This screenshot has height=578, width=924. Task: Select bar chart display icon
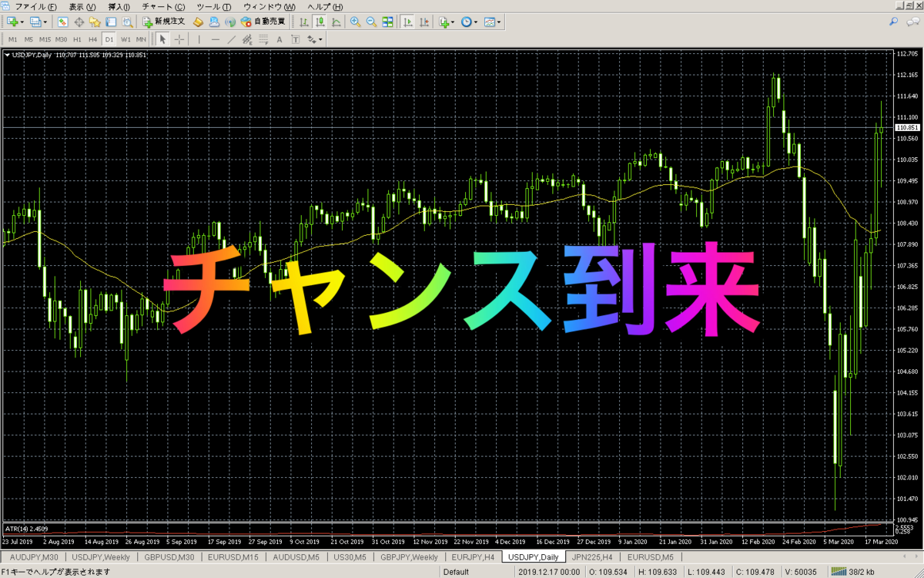pos(304,22)
